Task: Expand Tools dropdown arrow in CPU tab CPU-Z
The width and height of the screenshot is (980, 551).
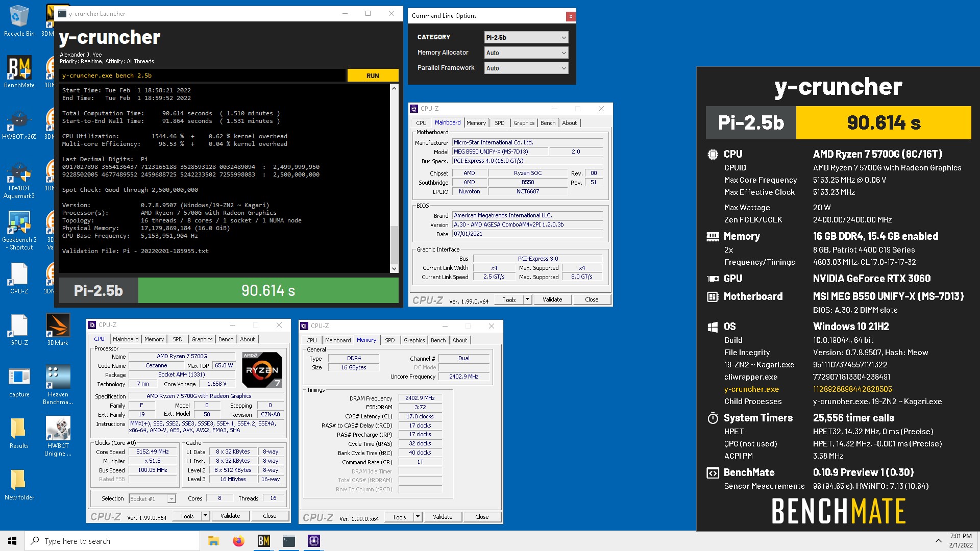Action: click(205, 516)
